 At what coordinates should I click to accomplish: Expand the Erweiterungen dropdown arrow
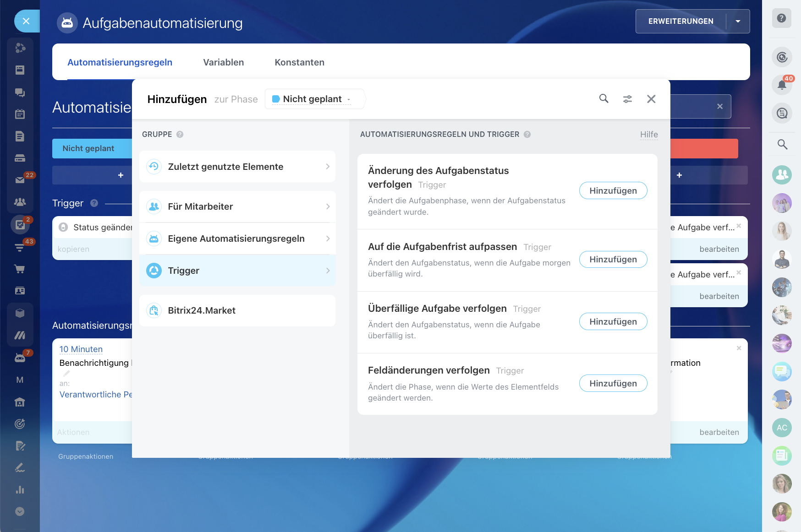[738, 21]
